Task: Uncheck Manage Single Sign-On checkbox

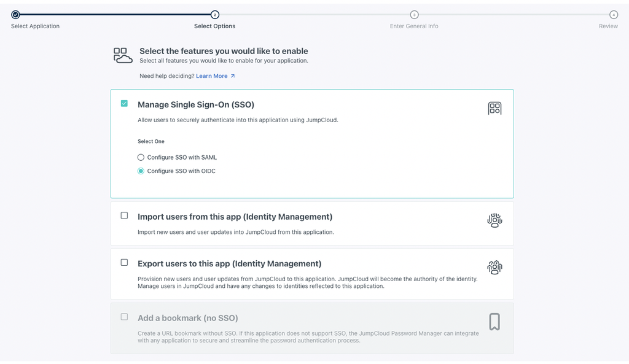Action: point(124,104)
